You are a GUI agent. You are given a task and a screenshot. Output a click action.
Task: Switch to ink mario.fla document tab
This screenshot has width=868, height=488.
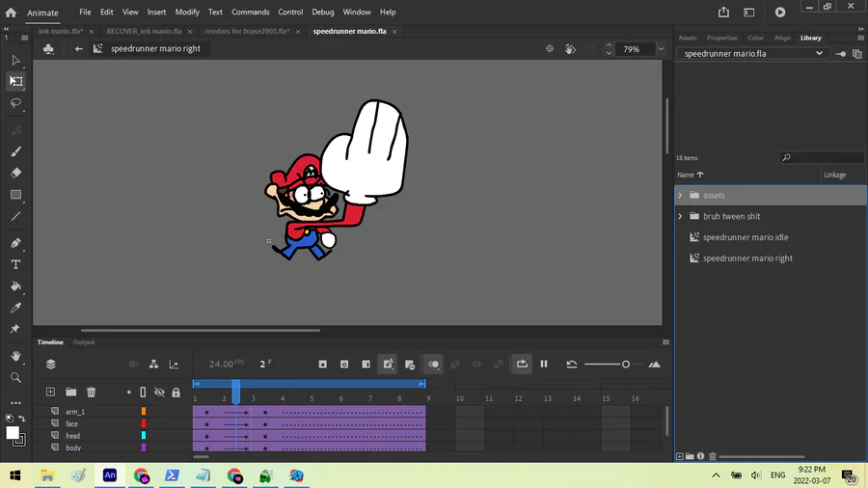[61, 32]
